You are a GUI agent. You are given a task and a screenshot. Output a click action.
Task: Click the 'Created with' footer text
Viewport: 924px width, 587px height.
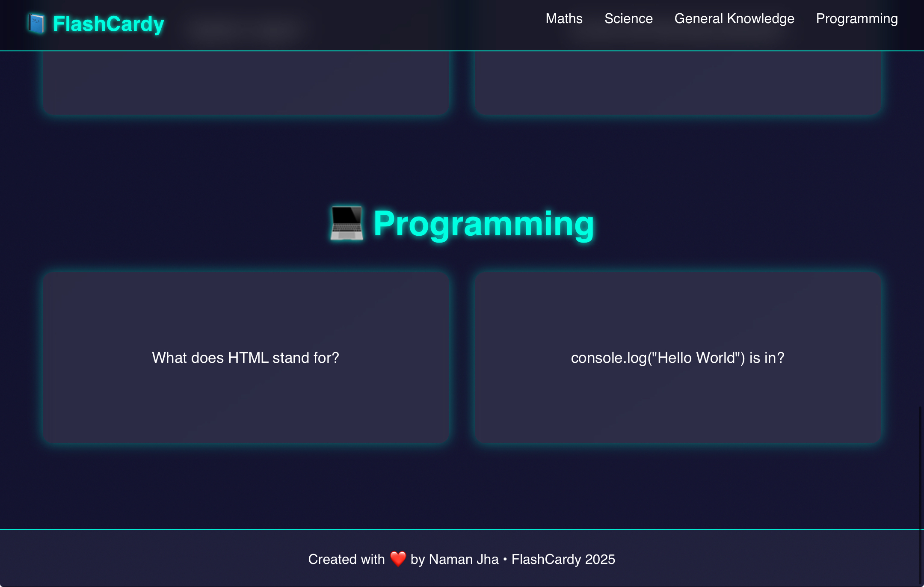[x=346, y=559]
